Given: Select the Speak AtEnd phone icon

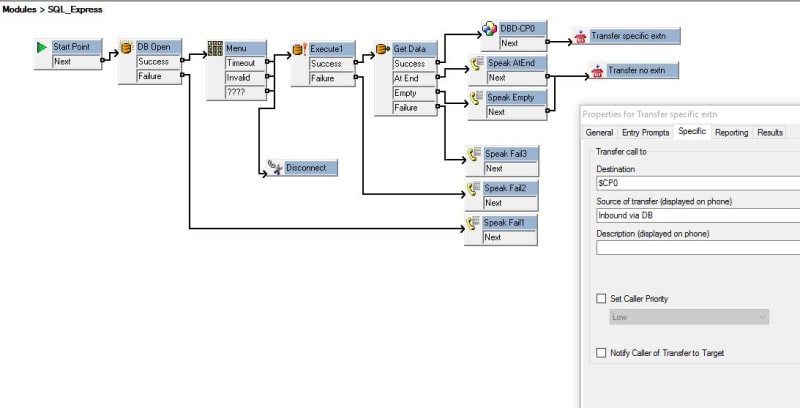Looking at the screenshot, I should pos(477,64).
